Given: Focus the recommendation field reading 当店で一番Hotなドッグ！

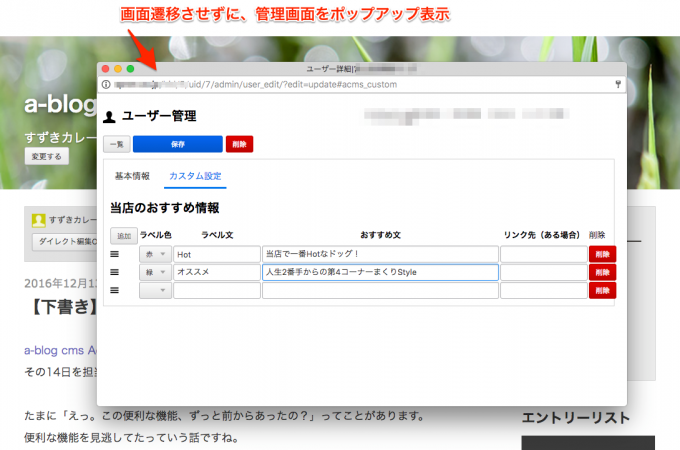Looking at the screenshot, I should (380, 254).
